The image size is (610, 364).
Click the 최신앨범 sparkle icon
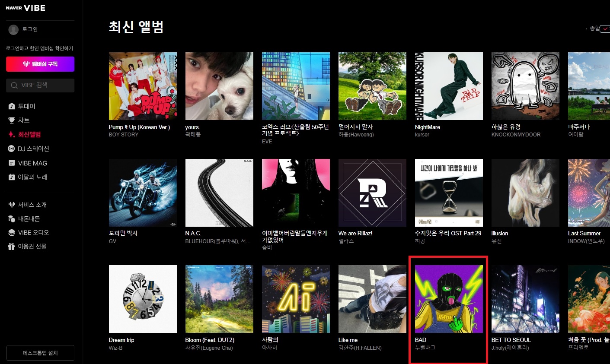pyautogui.click(x=12, y=135)
